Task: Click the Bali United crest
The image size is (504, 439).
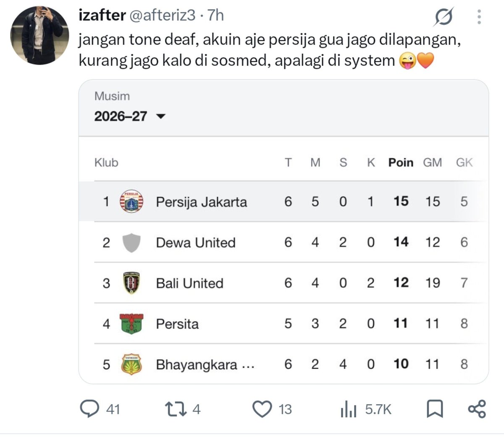Action: pos(131,283)
